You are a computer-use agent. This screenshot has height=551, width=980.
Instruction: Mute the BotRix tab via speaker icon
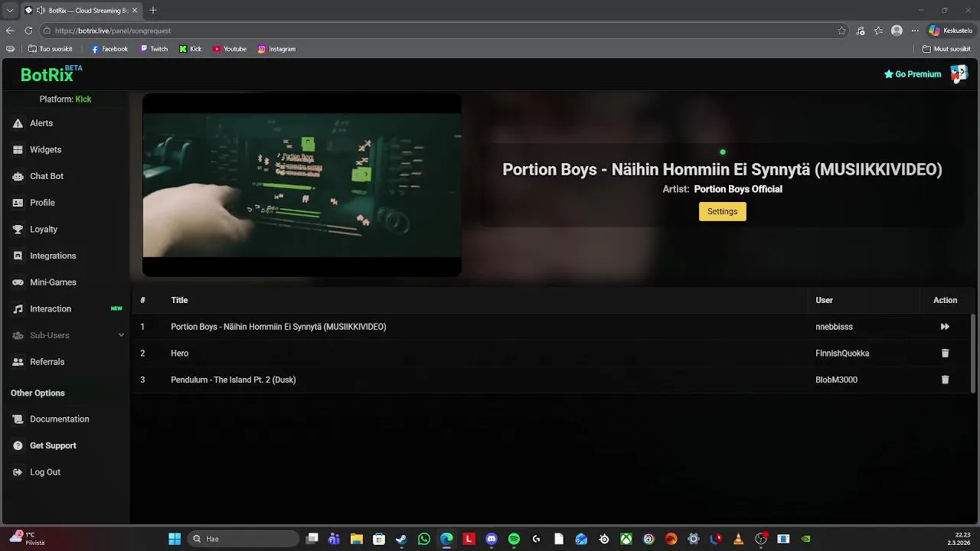(x=41, y=11)
